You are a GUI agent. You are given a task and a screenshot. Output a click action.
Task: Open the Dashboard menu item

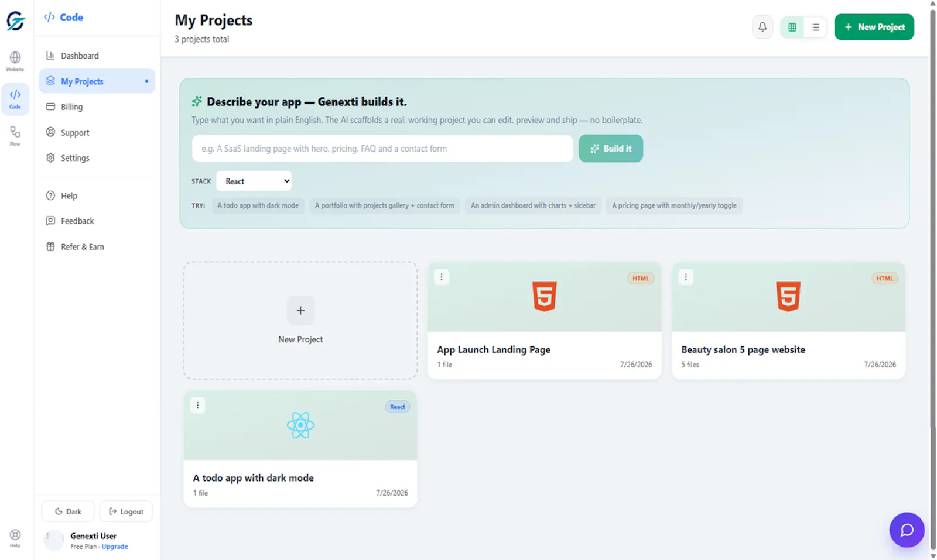[97, 56]
